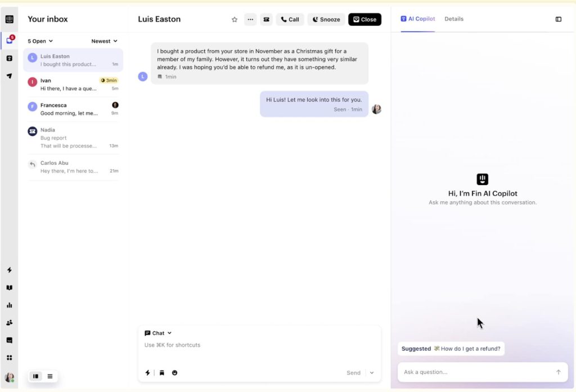Click the Call button

(x=290, y=20)
